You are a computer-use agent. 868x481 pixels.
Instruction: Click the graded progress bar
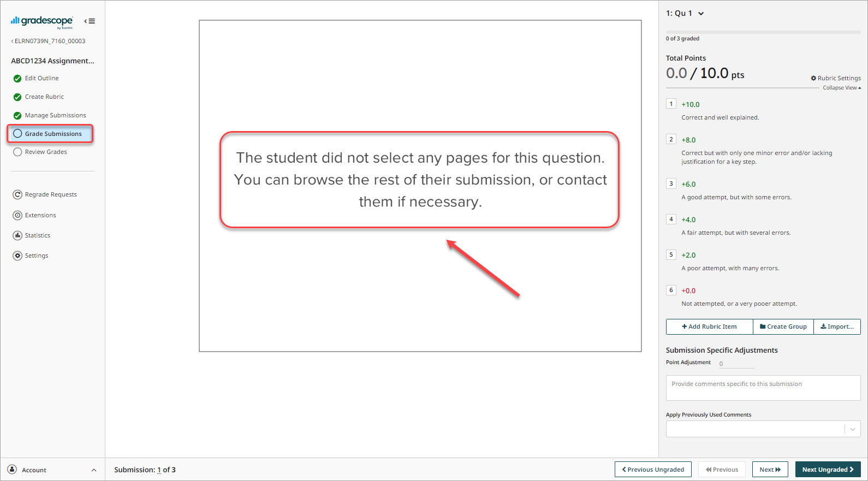coord(763,32)
